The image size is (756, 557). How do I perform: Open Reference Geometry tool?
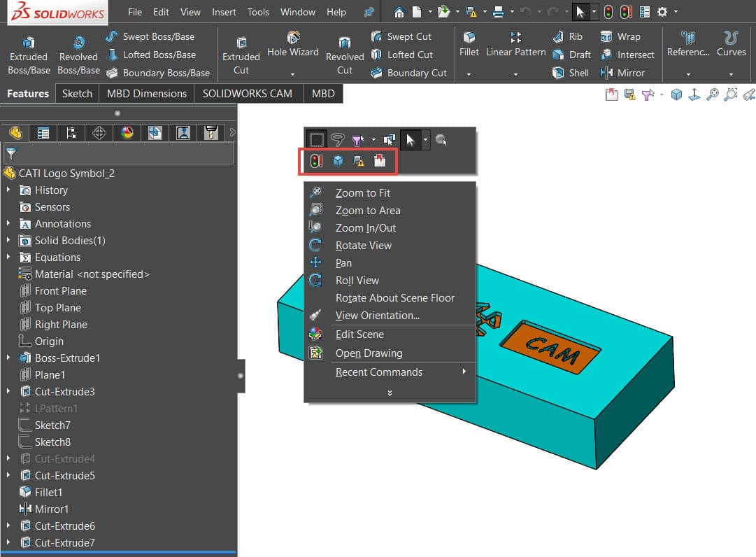pyautogui.click(x=688, y=44)
